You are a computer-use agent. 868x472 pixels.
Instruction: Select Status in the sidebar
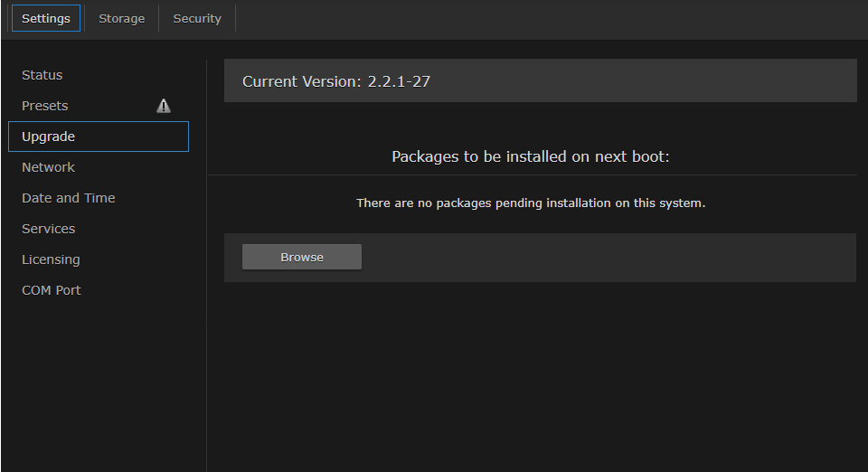(42, 75)
